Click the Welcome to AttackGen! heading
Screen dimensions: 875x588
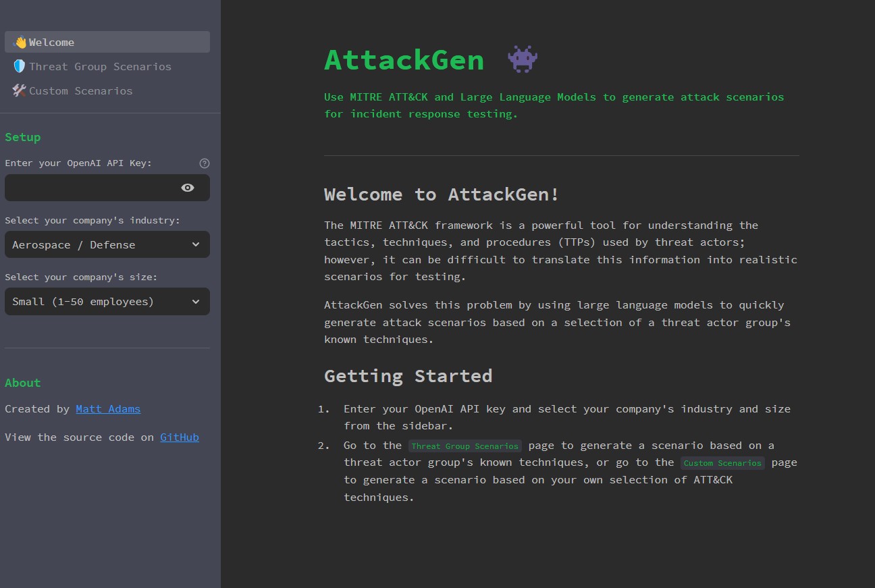click(442, 194)
